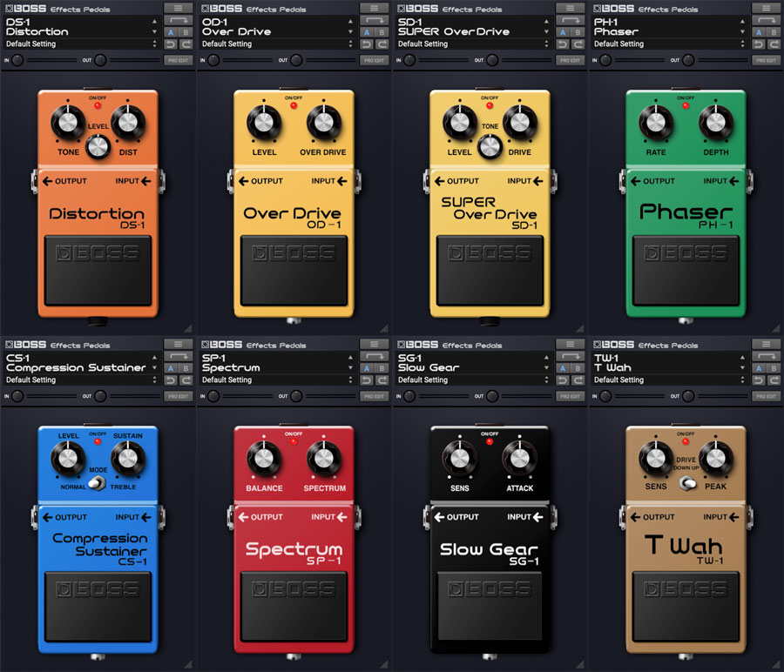Image resolution: width=784 pixels, height=672 pixels.
Task: Click the A-to-B copy arrow in SP-1 panel
Action: [x=375, y=356]
